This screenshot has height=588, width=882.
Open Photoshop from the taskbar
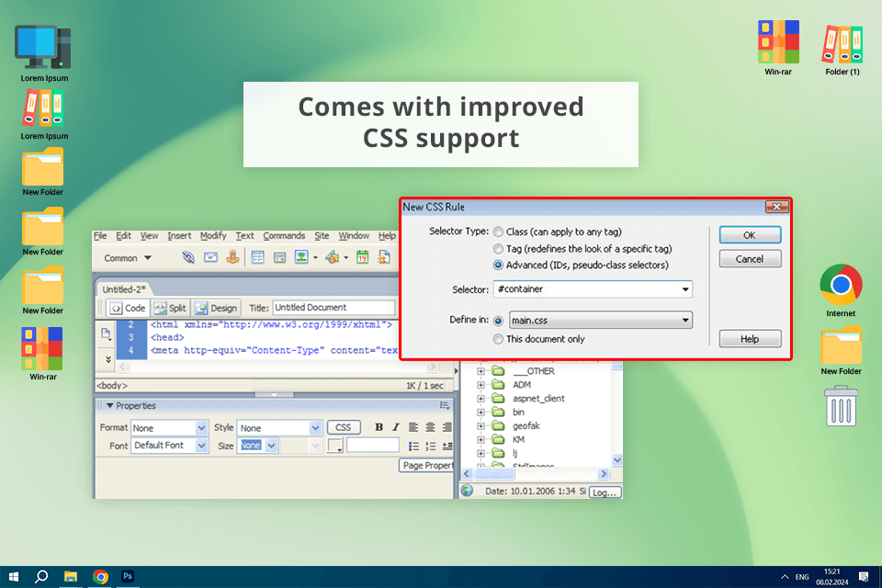pos(128,576)
